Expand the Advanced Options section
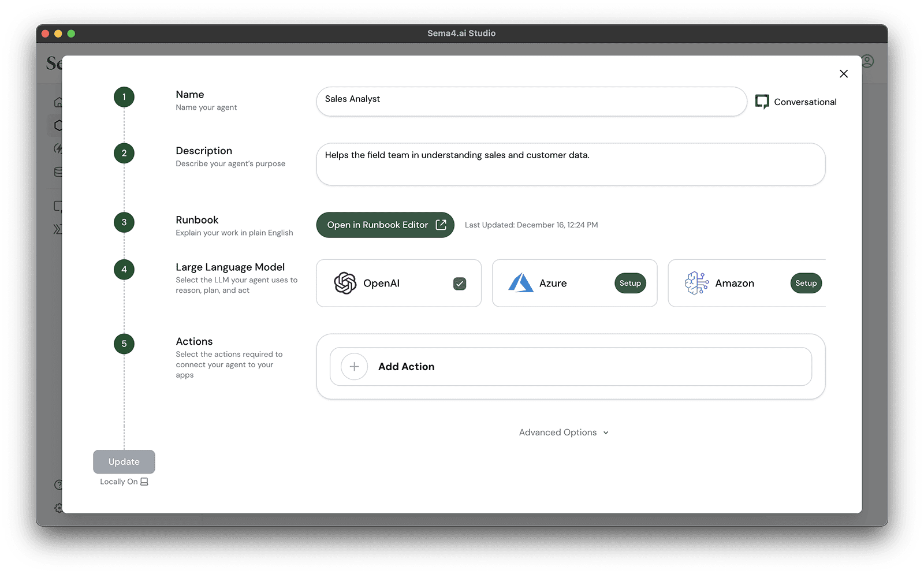The image size is (924, 574). [563, 432]
